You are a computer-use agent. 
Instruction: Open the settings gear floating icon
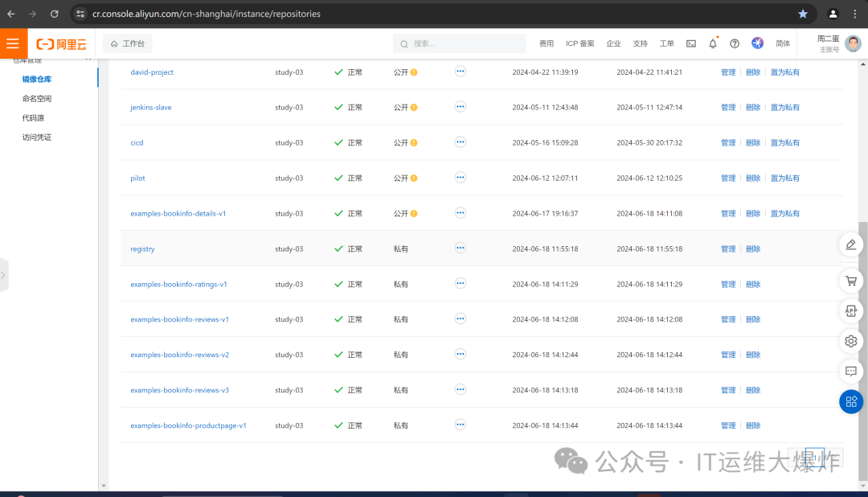click(851, 341)
